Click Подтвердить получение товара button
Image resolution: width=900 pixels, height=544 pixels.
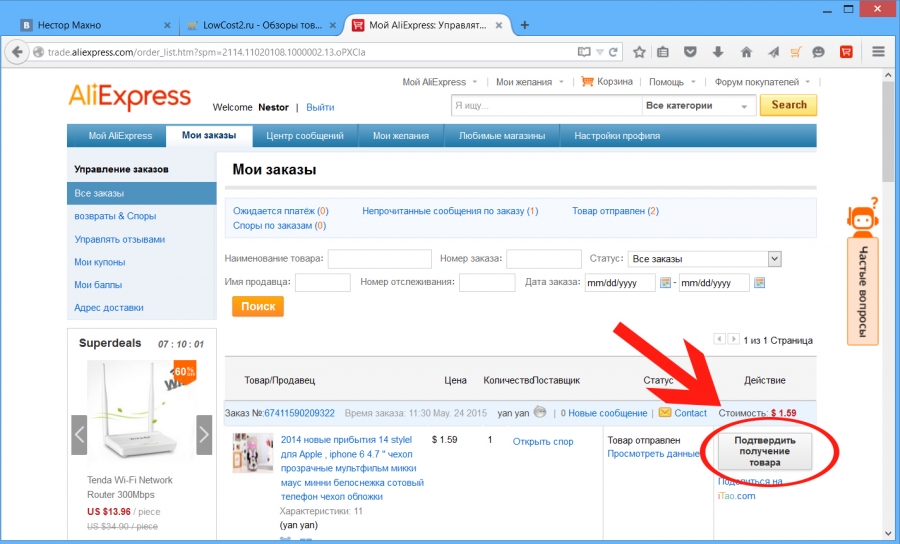[765, 451]
